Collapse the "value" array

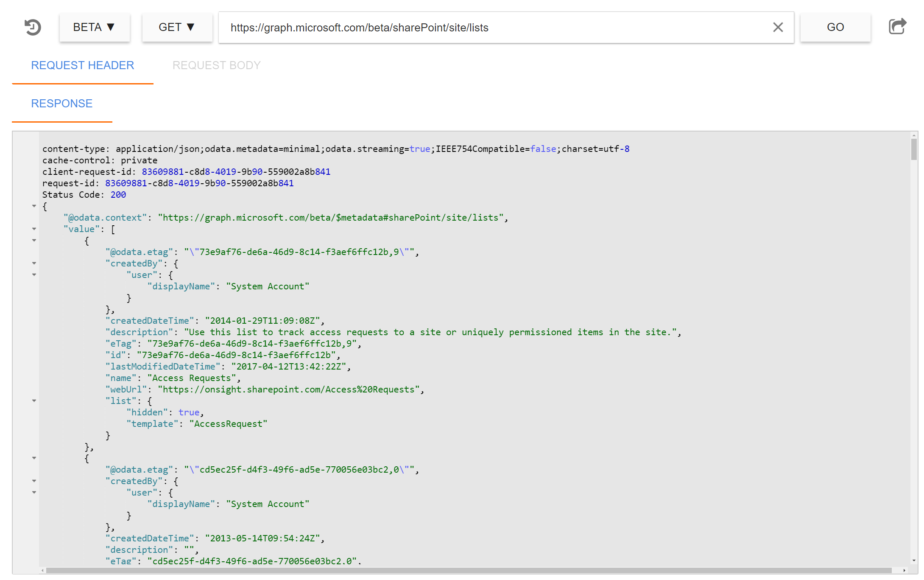pyautogui.click(x=34, y=229)
